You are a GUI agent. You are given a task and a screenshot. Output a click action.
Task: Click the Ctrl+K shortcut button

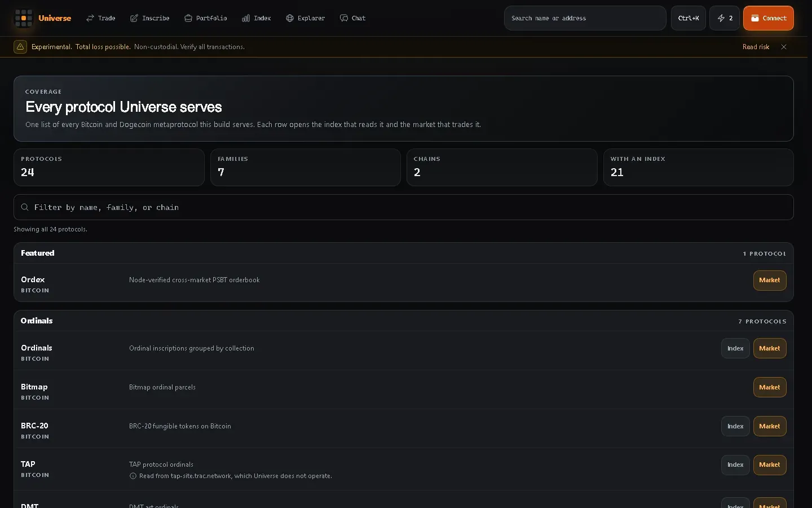[x=689, y=18]
